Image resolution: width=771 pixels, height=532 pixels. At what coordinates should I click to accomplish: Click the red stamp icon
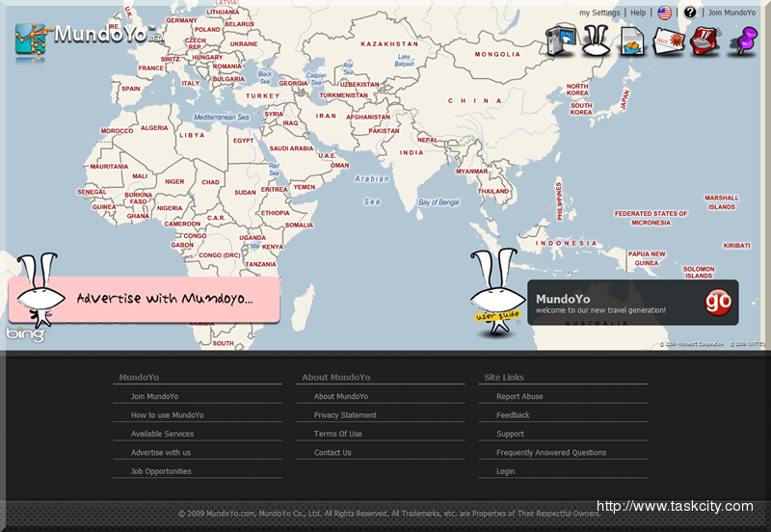coord(705,40)
